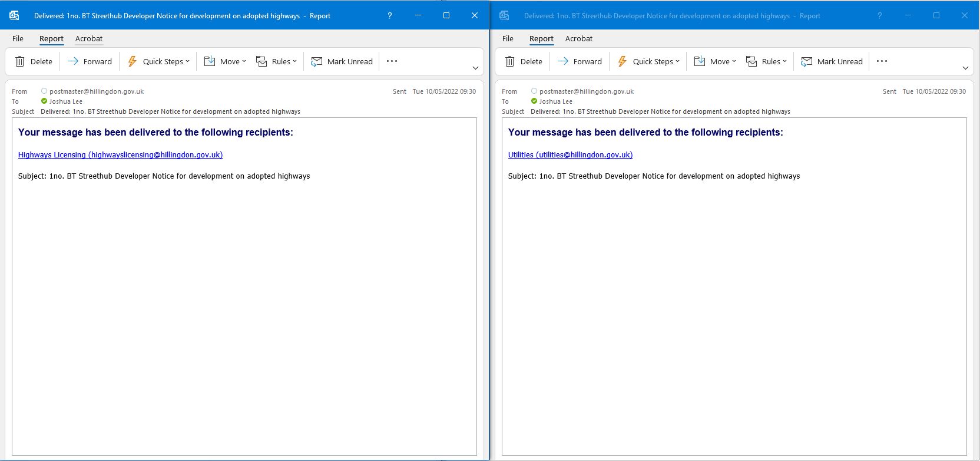The image size is (980, 461).
Task: Click Forward arrow icon in right window
Action: click(x=563, y=61)
